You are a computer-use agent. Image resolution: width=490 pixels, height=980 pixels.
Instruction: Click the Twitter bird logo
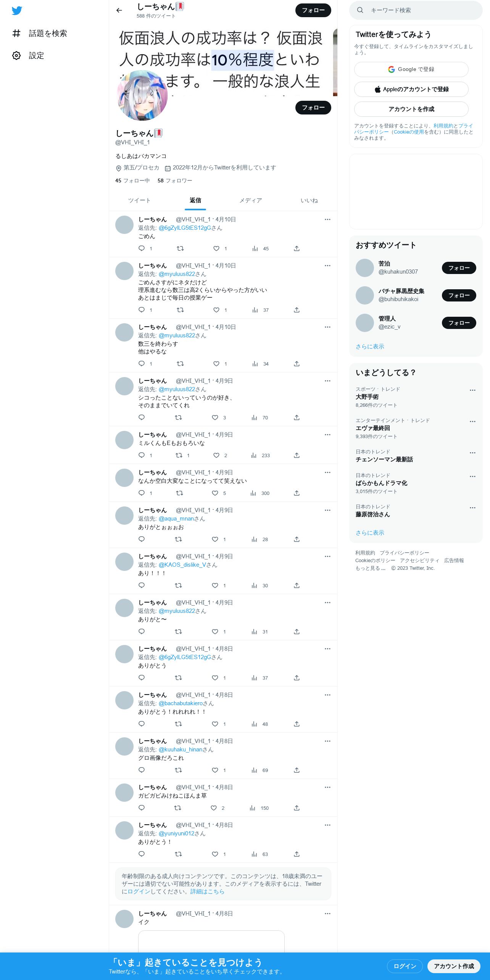coord(17,11)
